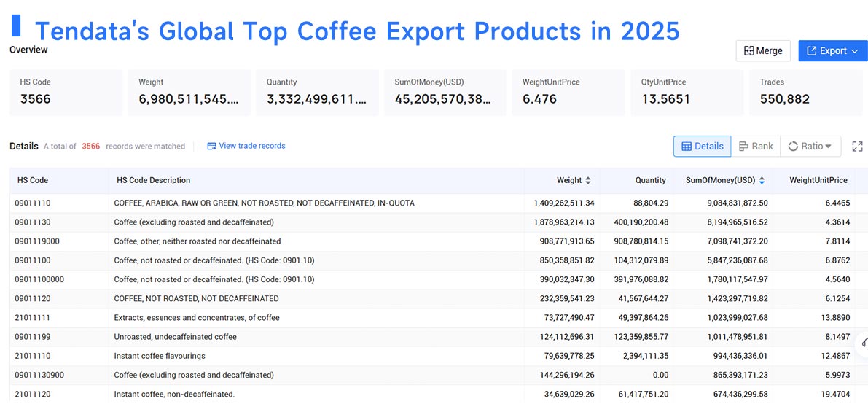
Task: Select HS code 21011110 cell
Action: pos(59,357)
